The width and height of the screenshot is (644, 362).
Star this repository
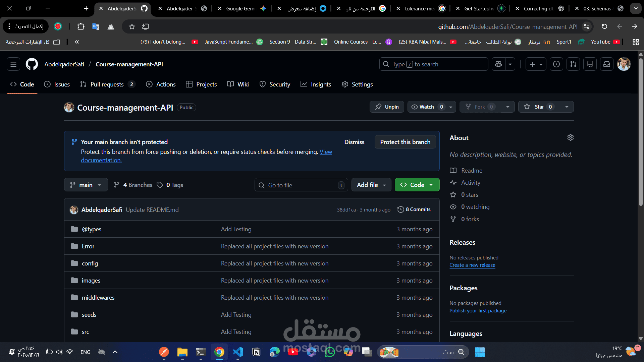[538, 107]
